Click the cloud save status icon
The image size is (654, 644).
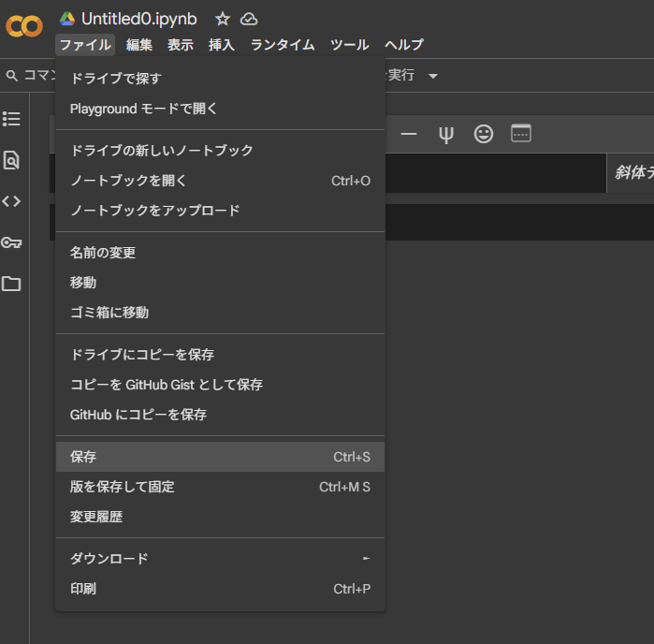coord(248,19)
